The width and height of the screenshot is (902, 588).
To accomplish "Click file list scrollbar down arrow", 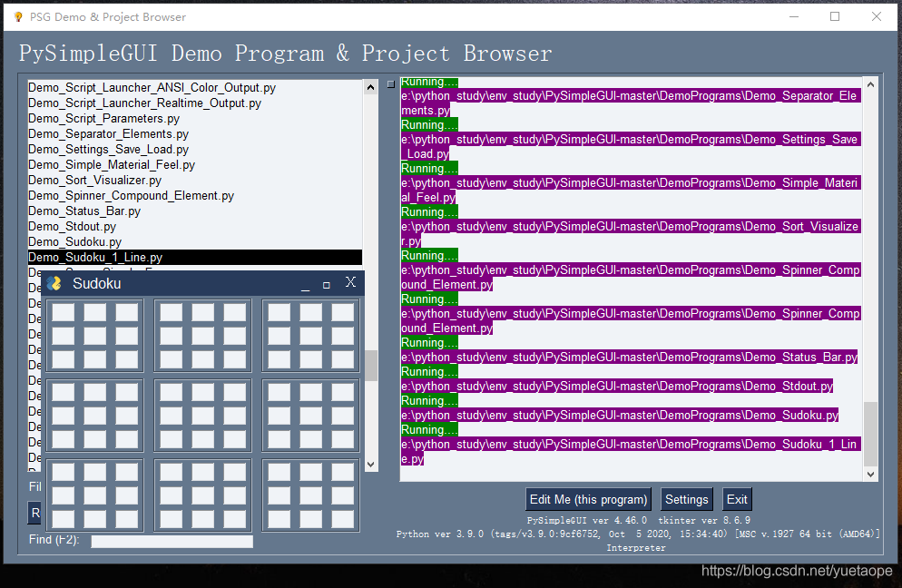I will 371,465.
